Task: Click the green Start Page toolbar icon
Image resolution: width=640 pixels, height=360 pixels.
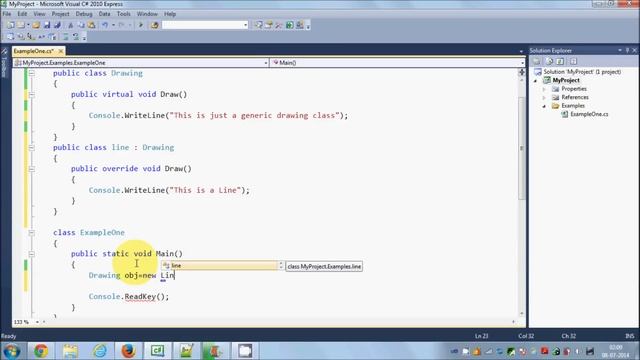Action: click(x=289, y=25)
